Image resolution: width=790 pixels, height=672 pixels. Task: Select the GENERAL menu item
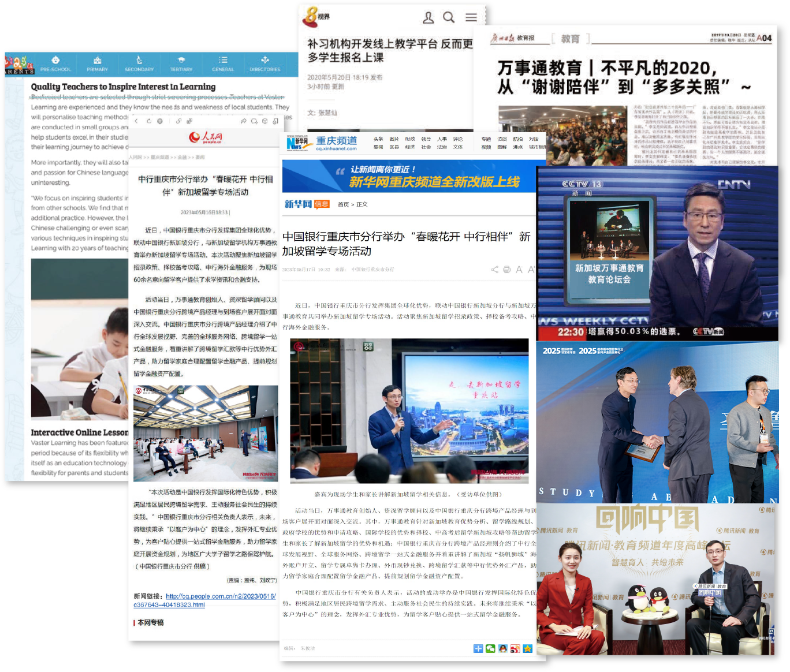pyautogui.click(x=223, y=64)
